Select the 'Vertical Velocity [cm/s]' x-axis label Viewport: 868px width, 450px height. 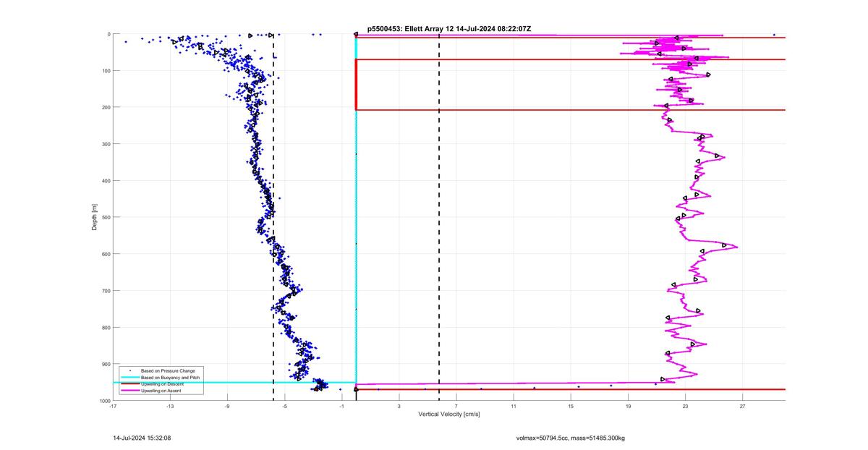pyautogui.click(x=449, y=414)
